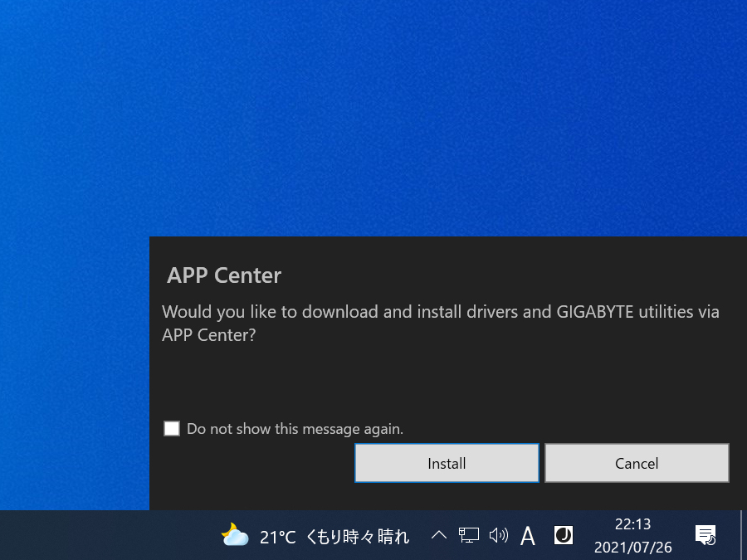This screenshot has height=560, width=747.
Task: Click the IME 'J' language tray icon
Action: point(564,535)
